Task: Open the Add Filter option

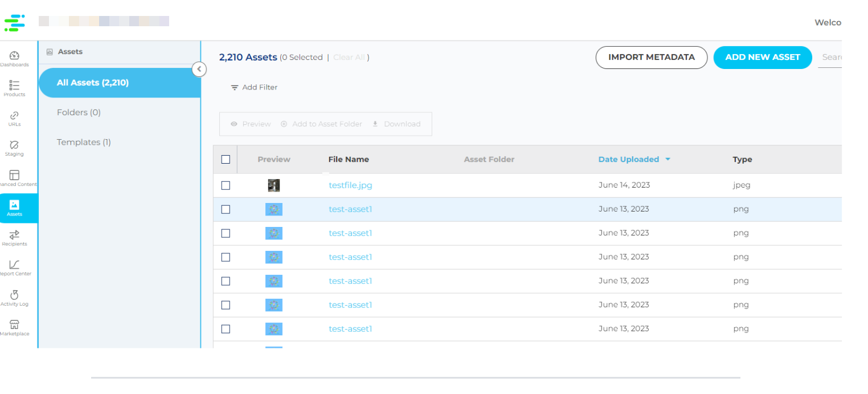Action: [254, 87]
